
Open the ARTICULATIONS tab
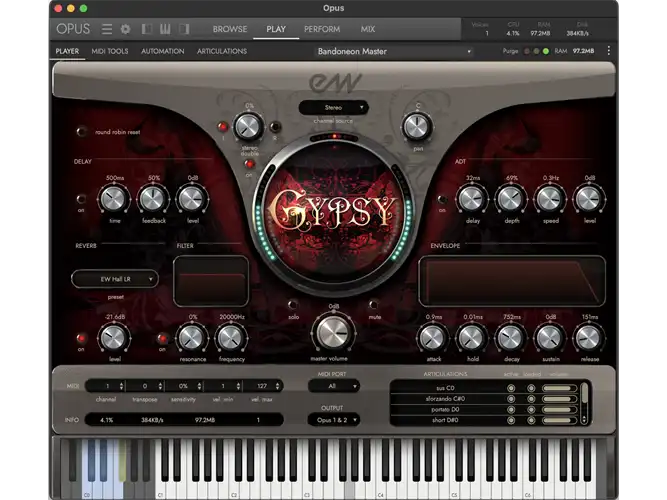[x=222, y=51]
